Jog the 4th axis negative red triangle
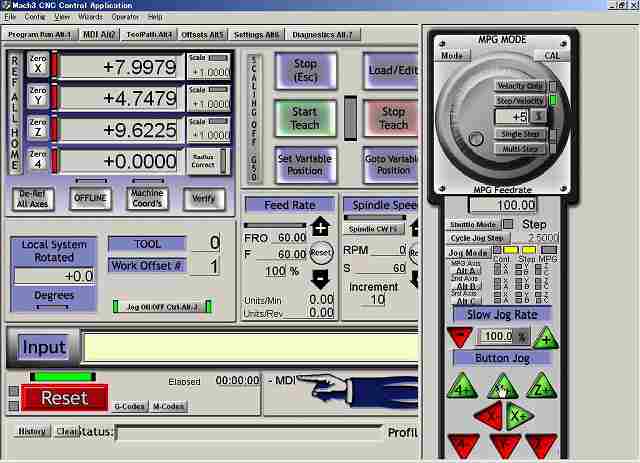Screen dimensions: 640x463 click(x=464, y=444)
